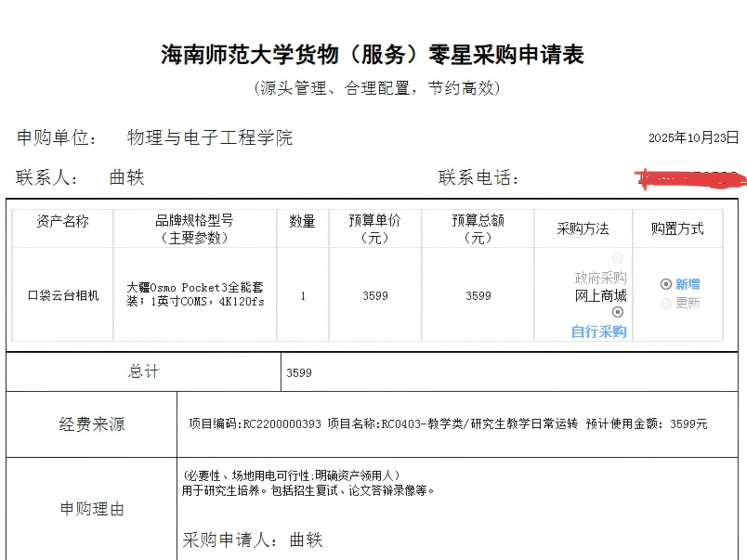Select the 政府采购 radio button

(x=618, y=258)
